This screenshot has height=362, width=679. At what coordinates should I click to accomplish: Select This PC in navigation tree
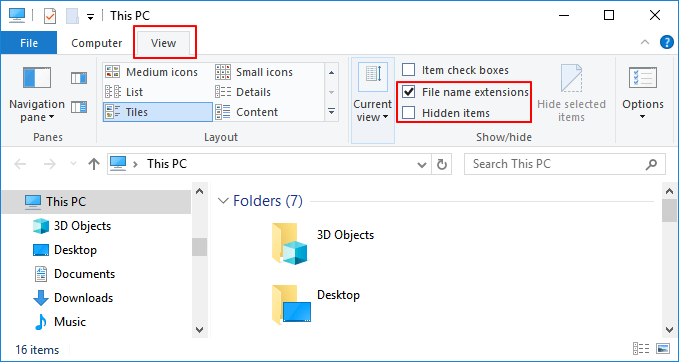click(x=96, y=202)
